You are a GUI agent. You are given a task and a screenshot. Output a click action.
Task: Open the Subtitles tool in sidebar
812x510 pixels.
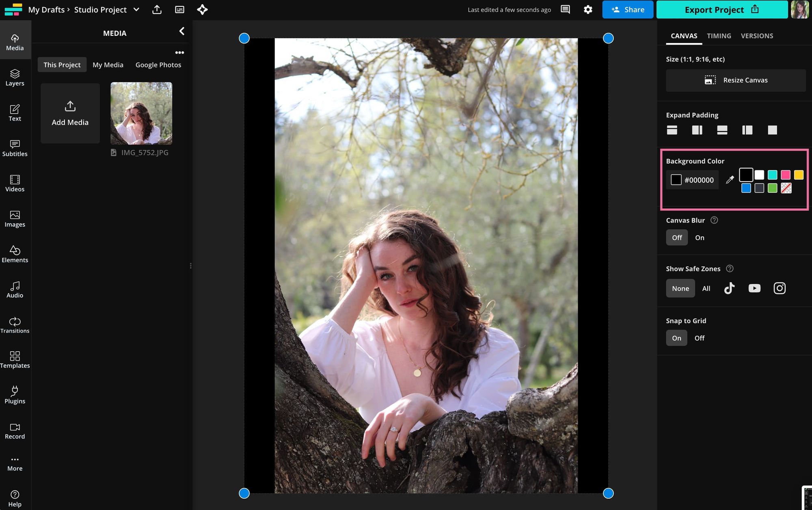point(15,148)
